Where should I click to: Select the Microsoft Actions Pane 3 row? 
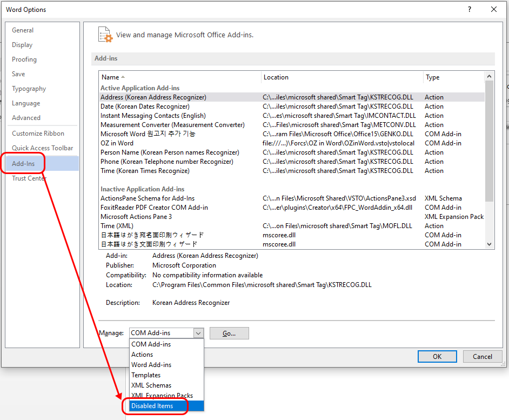(x=292, y=217)
